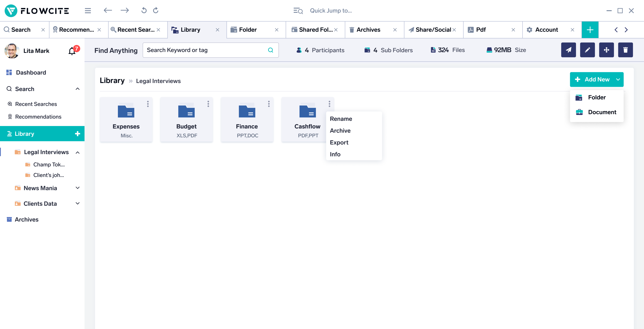Click the plus icon beside Library sidebar
This screenshot has height=329, width=644.
point(78,134)
